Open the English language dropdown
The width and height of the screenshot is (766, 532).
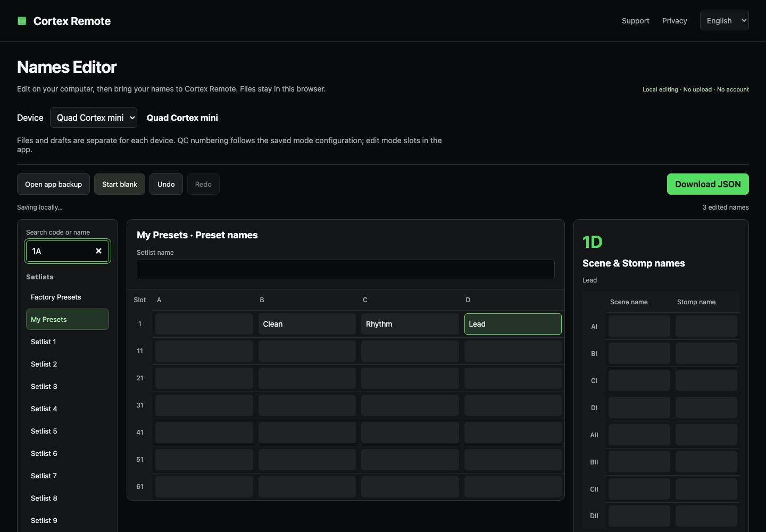(x=724, y=21)
